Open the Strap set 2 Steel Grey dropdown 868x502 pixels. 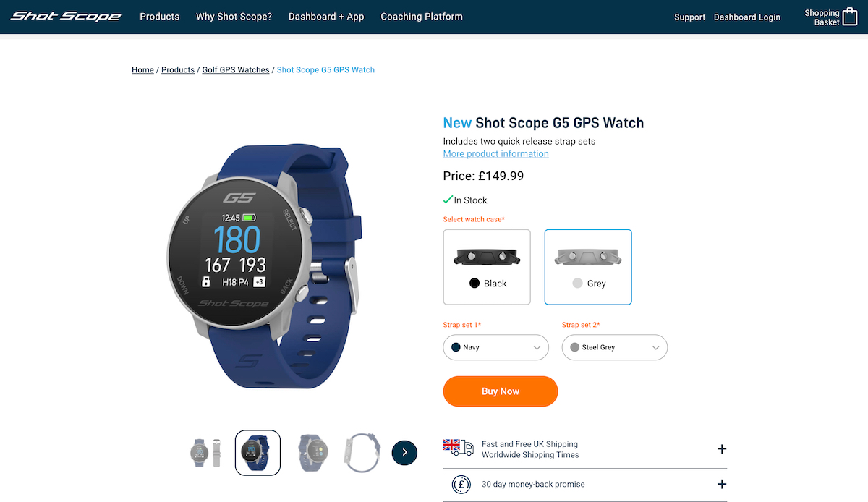pyautogui.click(x=615, y=347)
